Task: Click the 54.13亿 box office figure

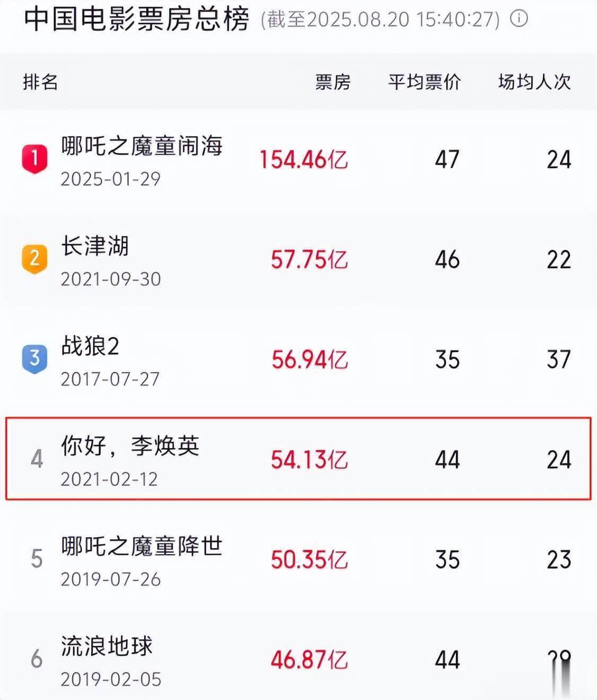Action: 309,460
